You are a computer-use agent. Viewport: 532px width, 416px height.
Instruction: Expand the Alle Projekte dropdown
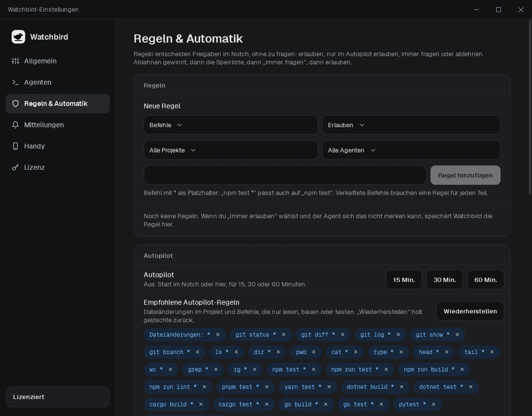coord(231,150)
